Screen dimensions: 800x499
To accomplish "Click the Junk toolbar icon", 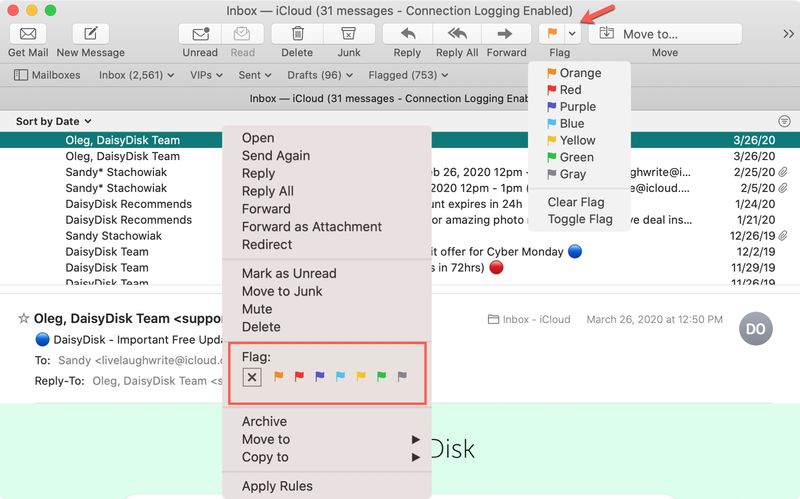I will point(349,34).
